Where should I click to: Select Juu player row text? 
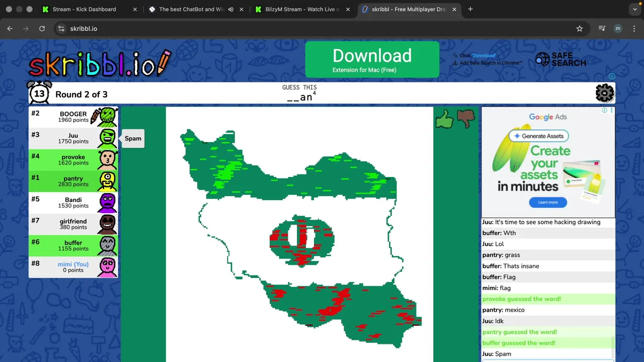(73, 138)
